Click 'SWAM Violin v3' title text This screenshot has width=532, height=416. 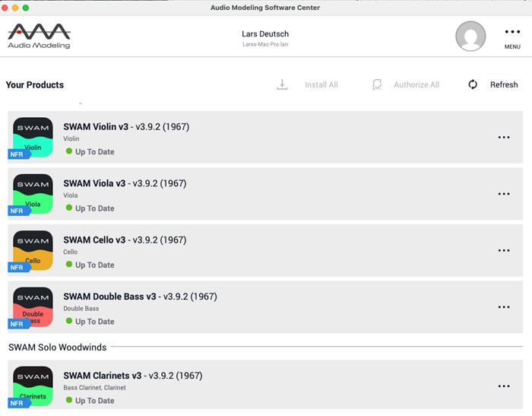[96, 127]
